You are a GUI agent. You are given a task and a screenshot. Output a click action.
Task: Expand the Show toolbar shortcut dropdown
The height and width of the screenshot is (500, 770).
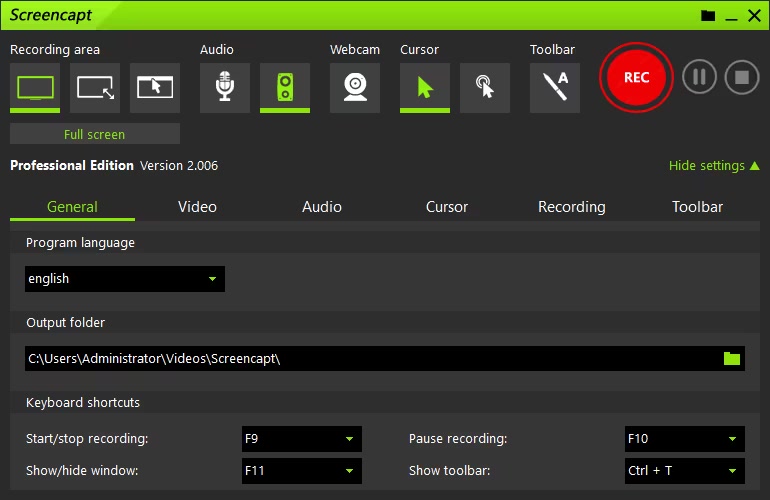[684, 470]
